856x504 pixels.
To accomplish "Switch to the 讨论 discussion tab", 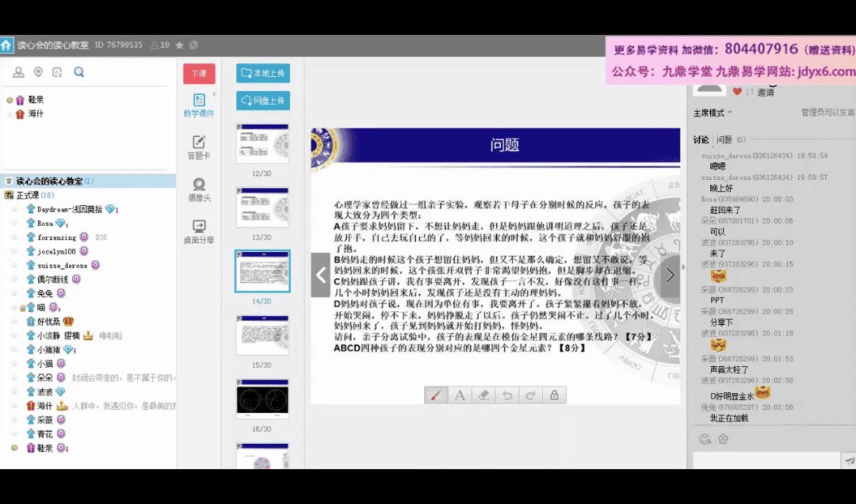I will click(x=701, y=139).
